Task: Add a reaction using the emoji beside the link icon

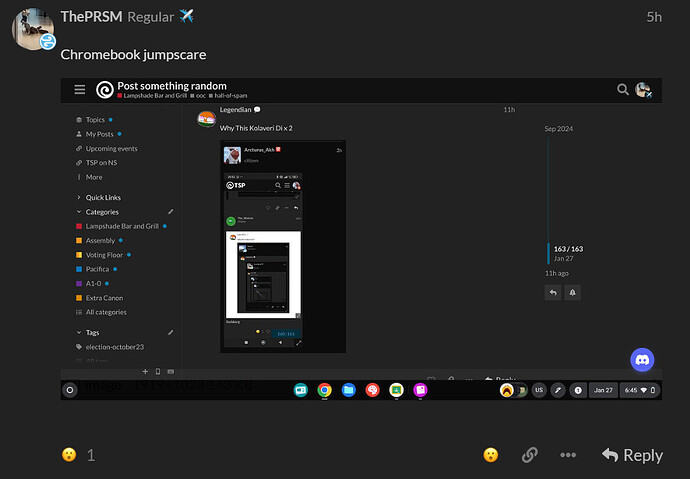Action: click(x=490, y=455)
